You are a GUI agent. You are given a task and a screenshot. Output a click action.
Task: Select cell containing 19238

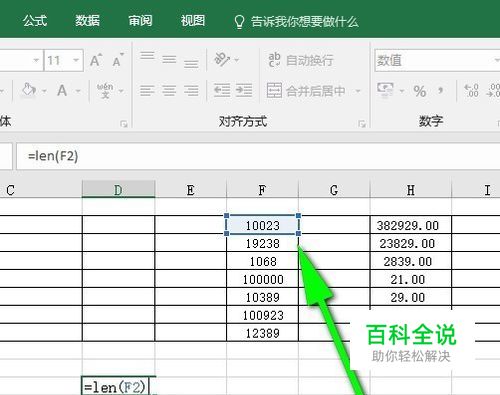pyautogui.click(x=262, y=243)
